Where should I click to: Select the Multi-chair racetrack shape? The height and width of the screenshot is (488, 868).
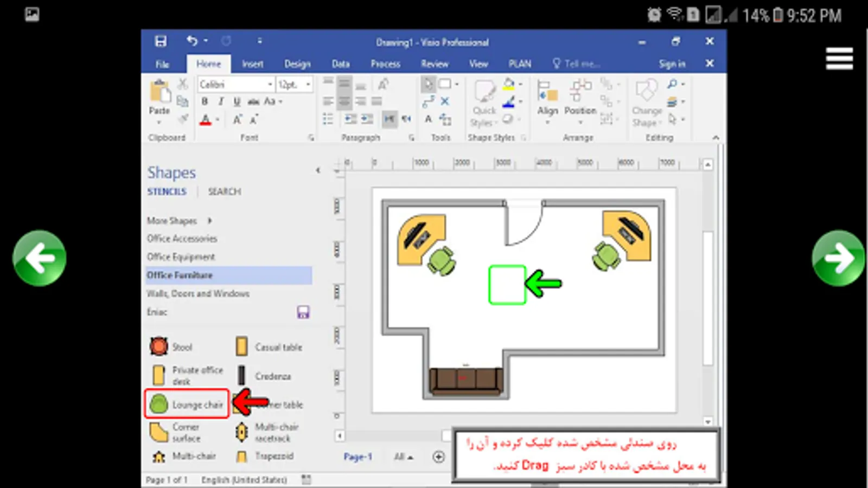tap(267, 432)
